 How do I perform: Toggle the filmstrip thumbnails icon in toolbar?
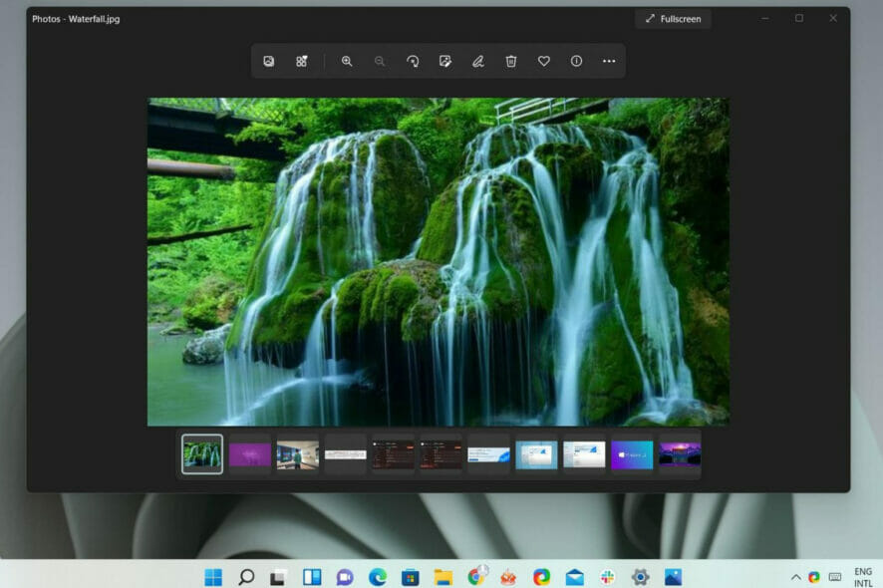pyautogui.click(x=302, y=61)
